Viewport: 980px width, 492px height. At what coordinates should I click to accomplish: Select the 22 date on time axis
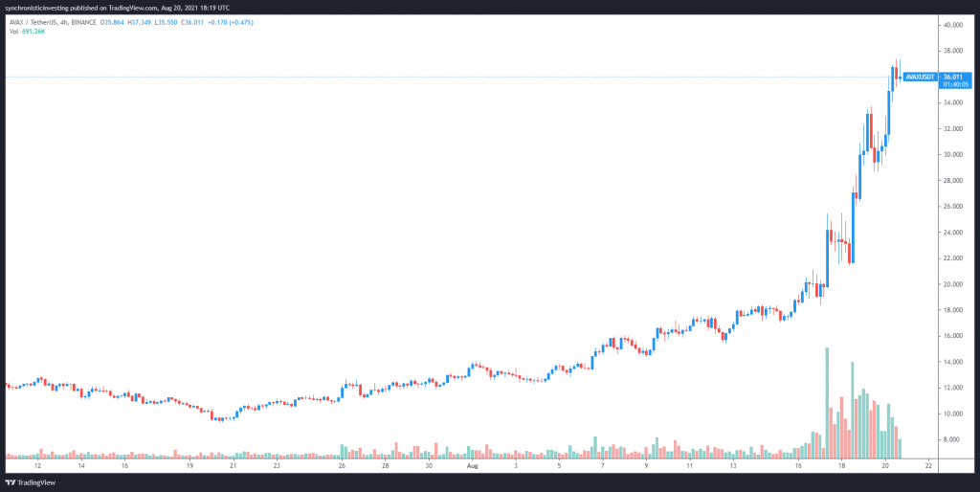[x=927, y=466]
